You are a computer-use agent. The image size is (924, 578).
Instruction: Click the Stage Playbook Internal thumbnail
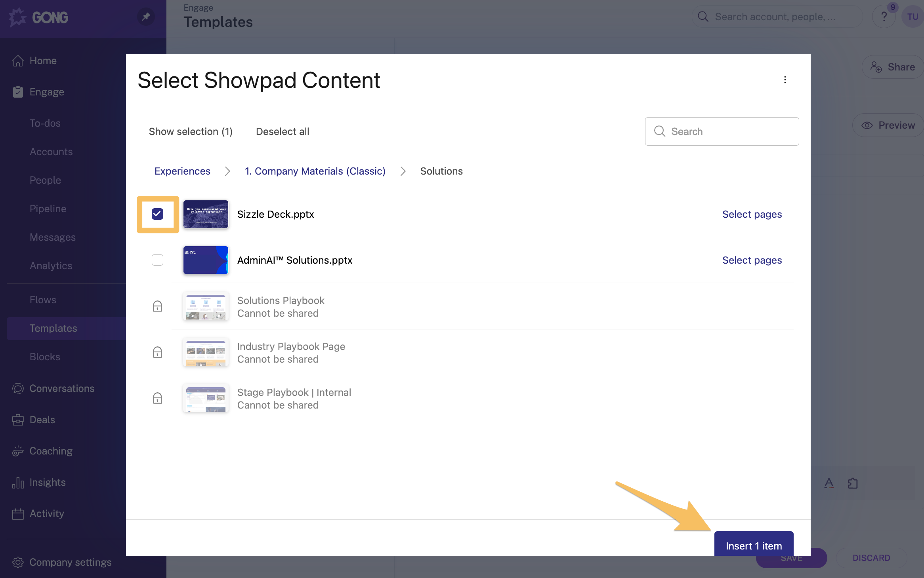(206, 398)
